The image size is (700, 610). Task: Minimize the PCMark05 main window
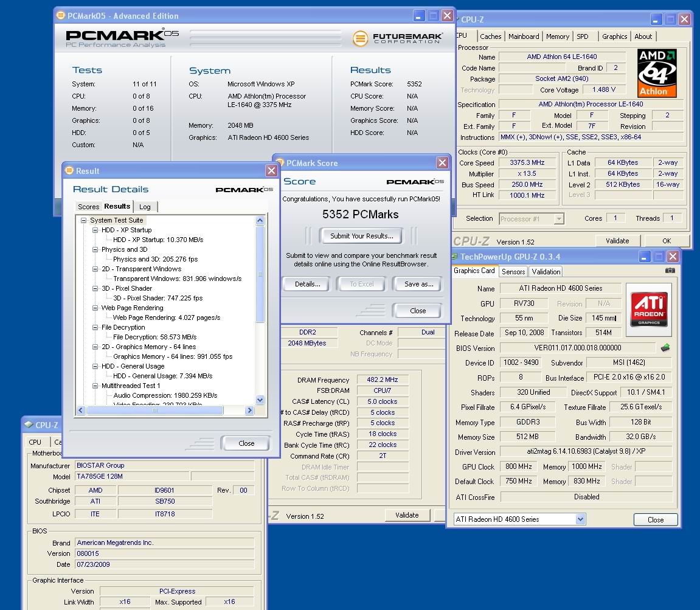coord(418,16)
